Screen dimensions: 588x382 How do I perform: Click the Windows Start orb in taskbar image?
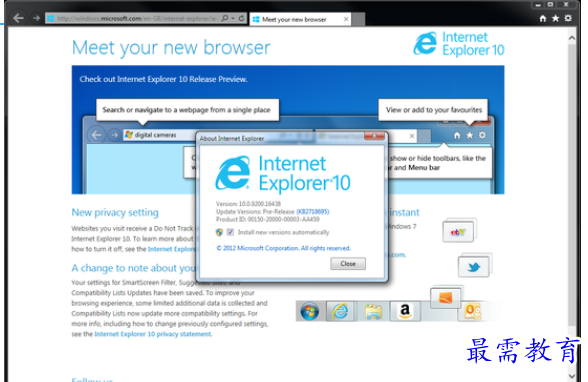tap(309, 311)
